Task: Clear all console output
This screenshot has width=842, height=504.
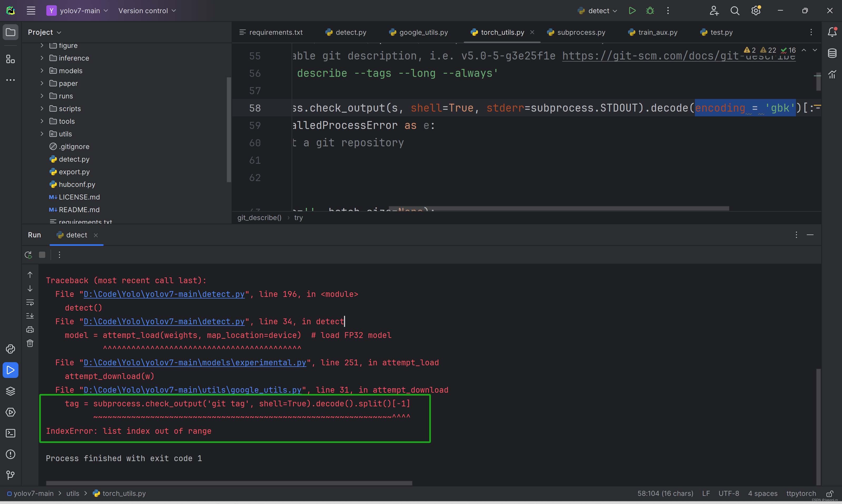Action: tap(30, 343)
